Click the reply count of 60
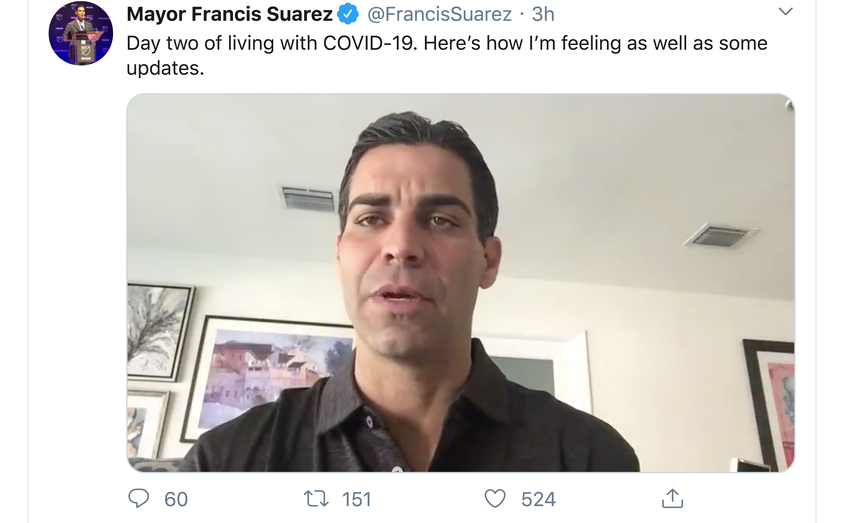This screenshot has height=523, width=855. click(x=176, y=499)
